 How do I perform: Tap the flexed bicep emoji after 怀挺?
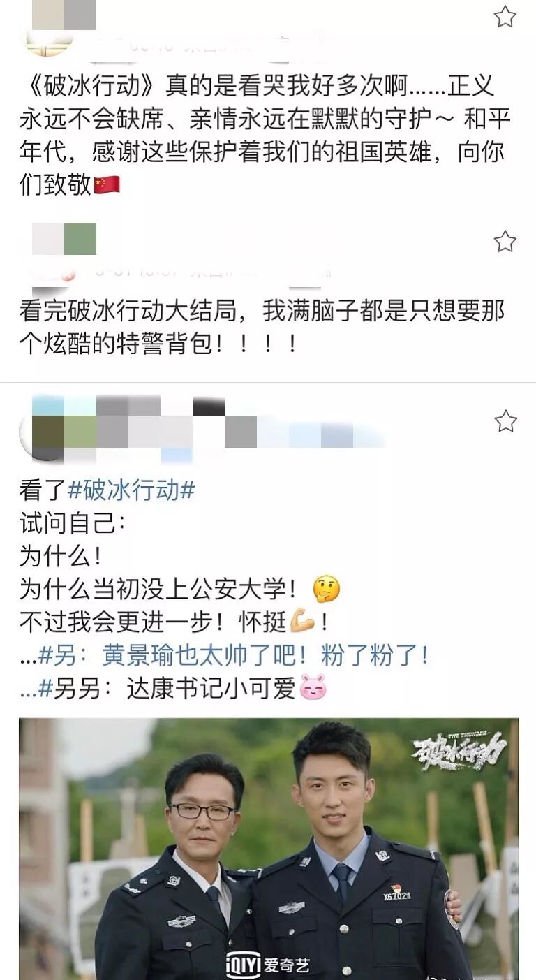click(x=303, y=621)
